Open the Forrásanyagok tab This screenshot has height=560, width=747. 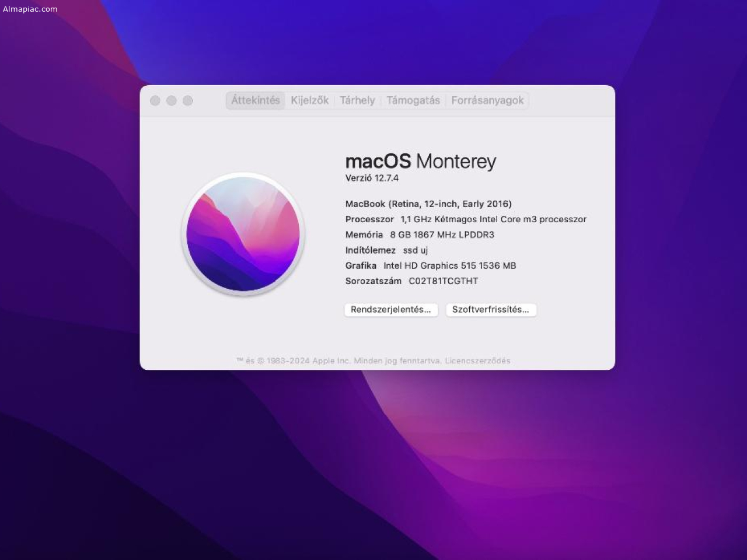coord(487,100)
